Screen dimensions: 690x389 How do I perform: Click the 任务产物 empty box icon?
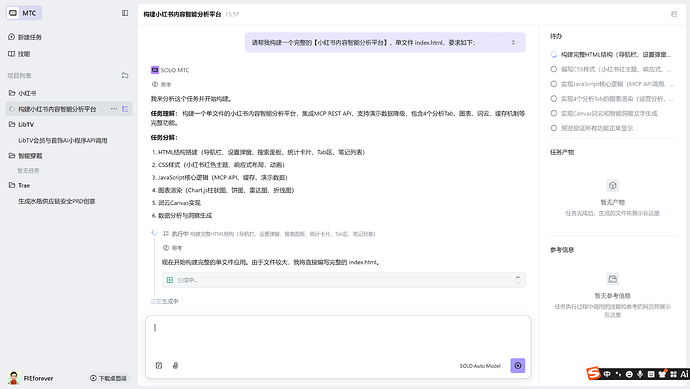pyautogui.click(x=613, y=185)
